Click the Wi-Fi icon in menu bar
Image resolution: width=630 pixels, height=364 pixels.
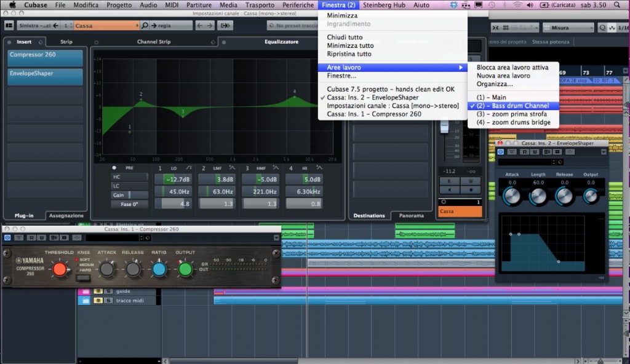click(518, 5)
